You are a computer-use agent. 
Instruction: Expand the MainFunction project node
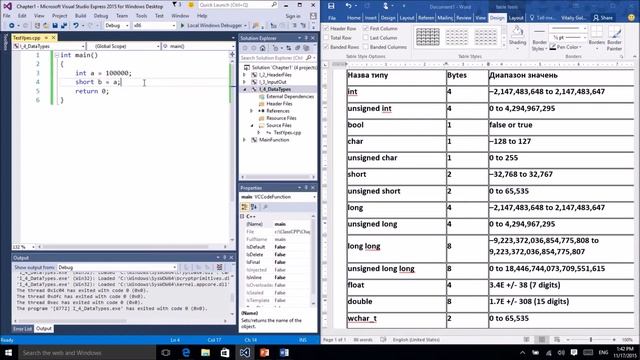tap(245, 140)
